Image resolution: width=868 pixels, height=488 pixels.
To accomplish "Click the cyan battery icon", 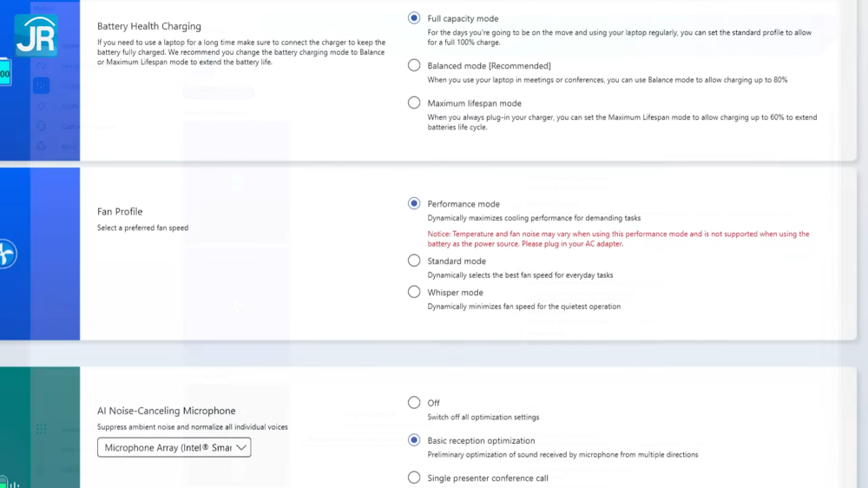I will [x=5, y=73].
